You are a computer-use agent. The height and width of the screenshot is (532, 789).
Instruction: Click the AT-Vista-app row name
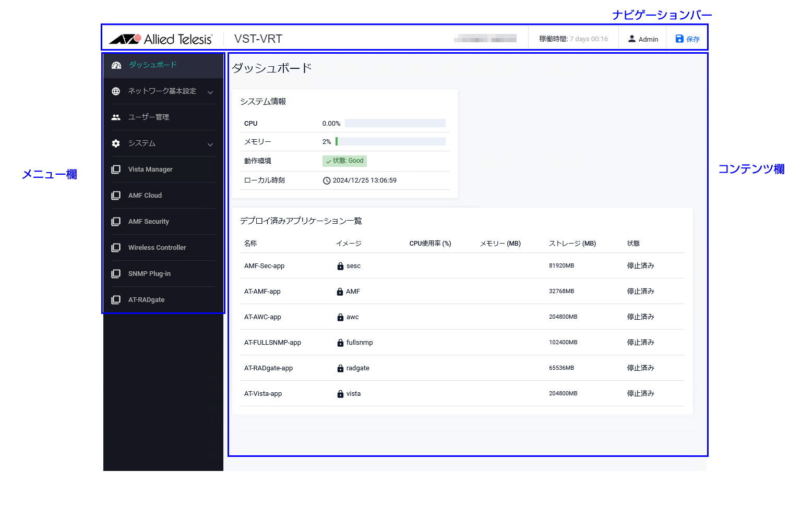click(x=263, y=394)
